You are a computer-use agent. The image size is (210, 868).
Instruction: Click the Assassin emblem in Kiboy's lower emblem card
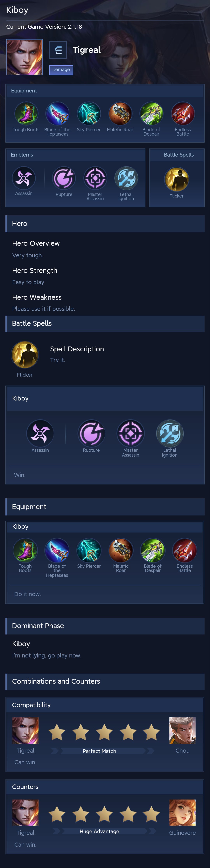tap(40, 433)
